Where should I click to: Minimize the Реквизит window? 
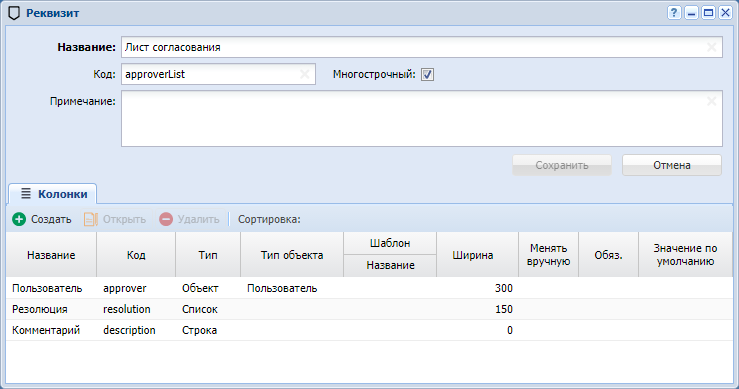(691, 13)
